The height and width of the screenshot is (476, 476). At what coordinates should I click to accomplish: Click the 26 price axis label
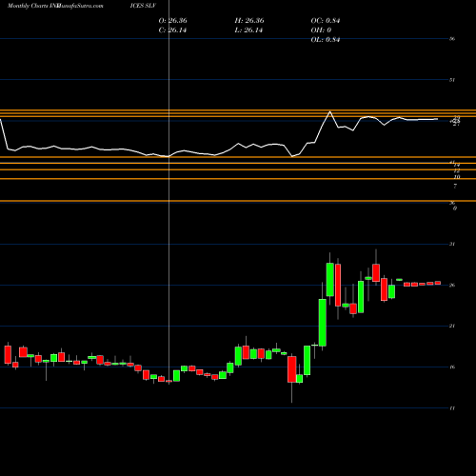(452, 285)
